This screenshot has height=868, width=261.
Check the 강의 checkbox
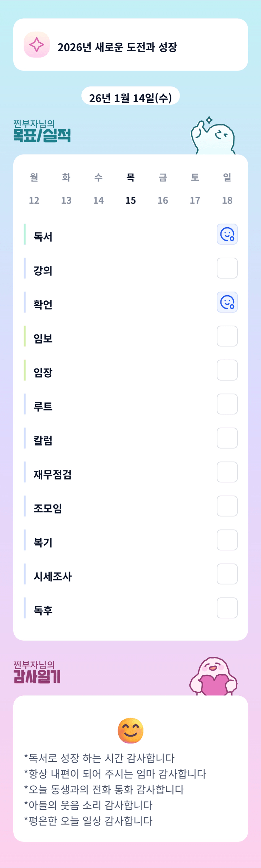(227, 268)
